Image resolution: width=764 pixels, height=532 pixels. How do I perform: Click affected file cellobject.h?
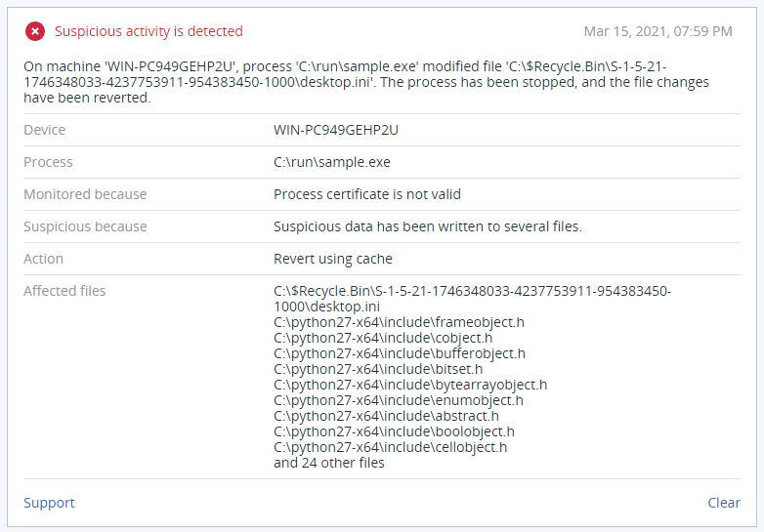pos(390,447)
